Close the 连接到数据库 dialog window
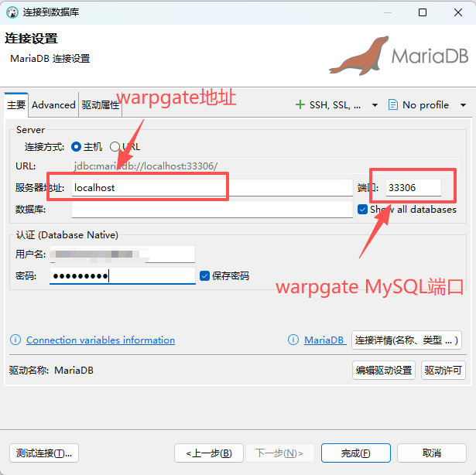 pyautogui.click(x=457, y=12)
